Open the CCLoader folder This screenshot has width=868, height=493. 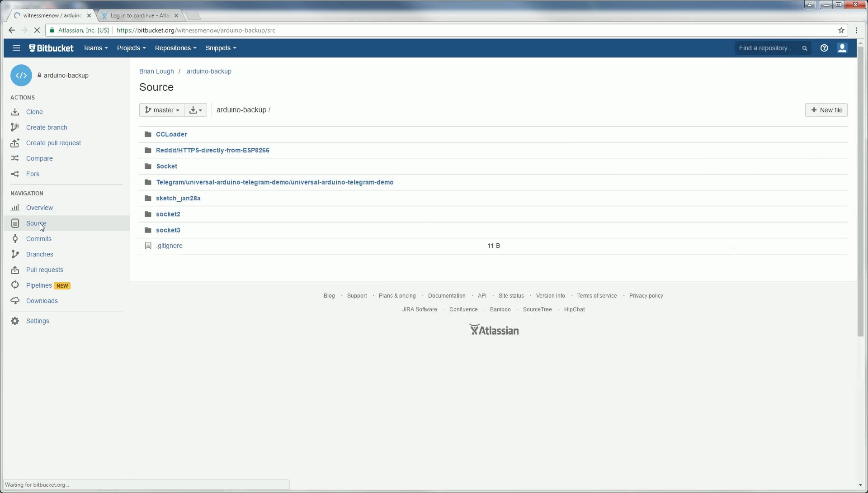click(171, 134)
